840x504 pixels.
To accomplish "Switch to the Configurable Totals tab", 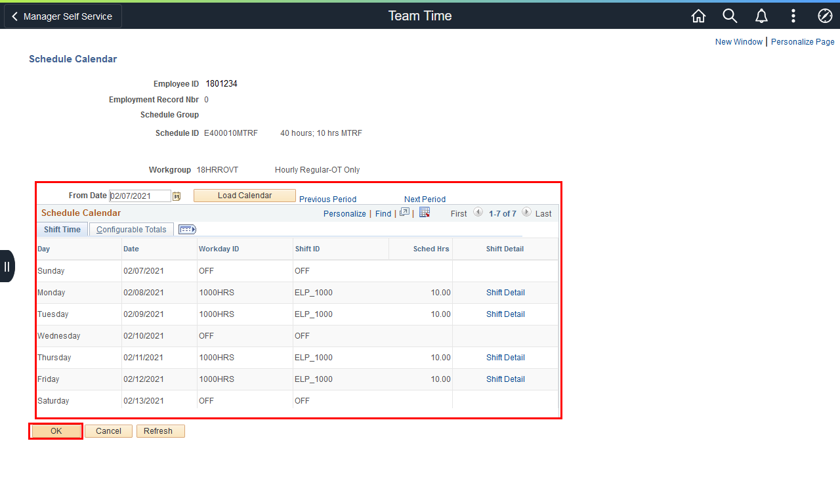I will click(131, 230).
